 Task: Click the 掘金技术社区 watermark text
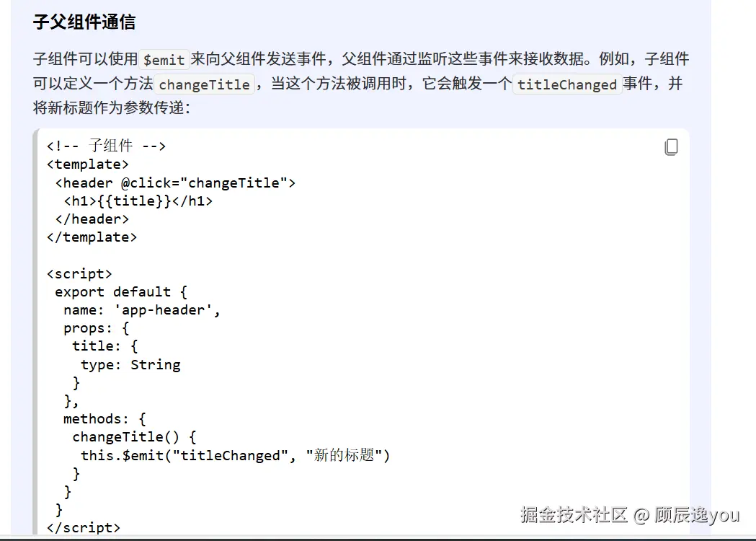[x=574, y=515]
